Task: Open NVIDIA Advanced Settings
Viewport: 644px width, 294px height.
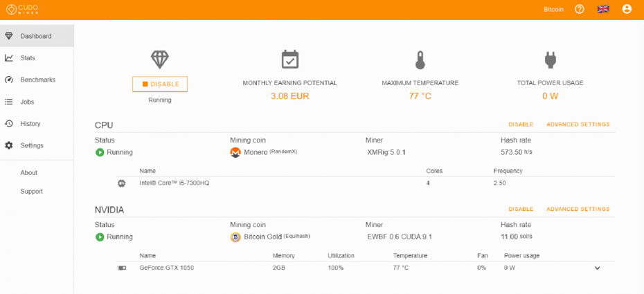Action: (578, 209)
